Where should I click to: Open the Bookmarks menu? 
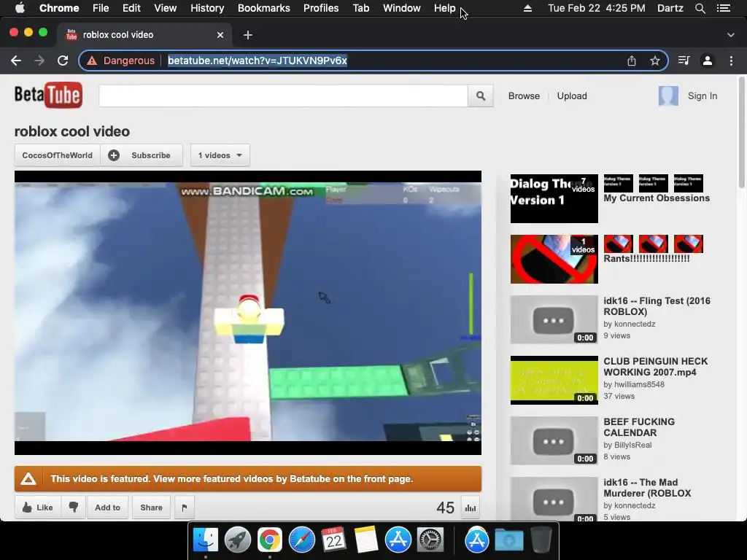pos(264,8)
